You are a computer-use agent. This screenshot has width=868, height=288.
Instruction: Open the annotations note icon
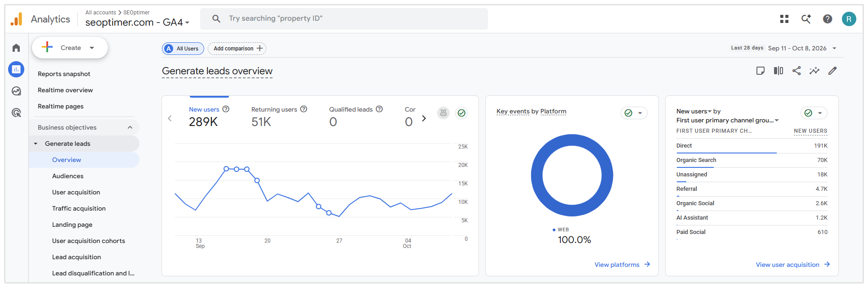coord(761,71)
